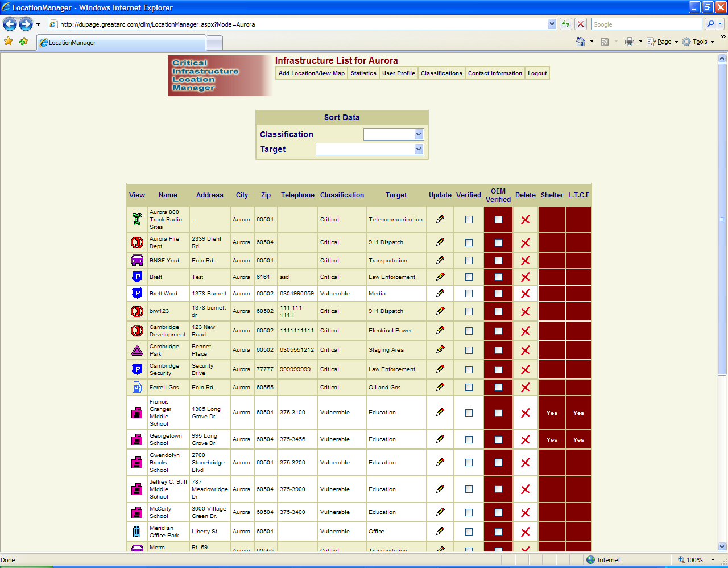Click the red X delete icon for Brett Ward
This screenshot has width=728, height=568.
coord(525,294)
